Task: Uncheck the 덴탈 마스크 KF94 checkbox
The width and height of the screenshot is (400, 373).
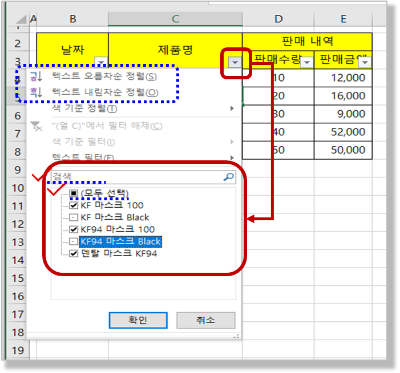Action: click(73, 253)
